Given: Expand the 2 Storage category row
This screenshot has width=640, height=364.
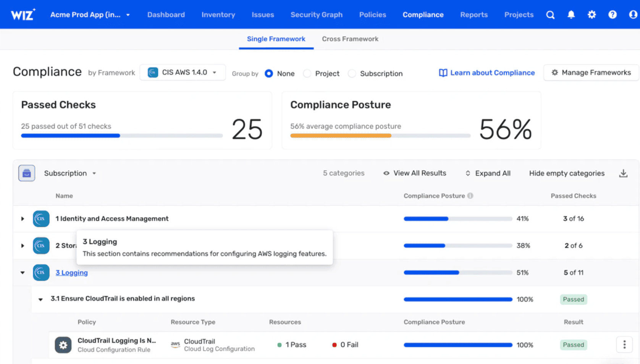Looking at the screenshot, I should 23,245.
